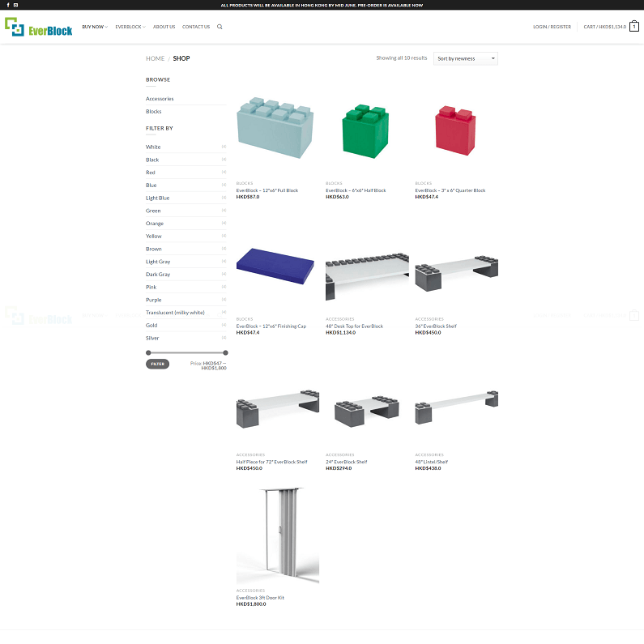644x644 pixels.
Task: Open the Sort by newness dropdown
Action: (x=465, y=58)
